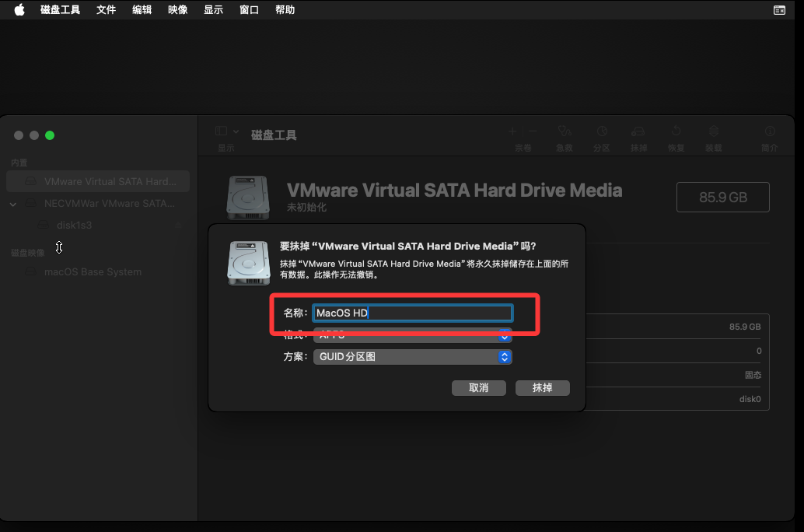Viewport: 804px width, 532px height.
Task: Open the Apple menu
Action: point(19,10)
